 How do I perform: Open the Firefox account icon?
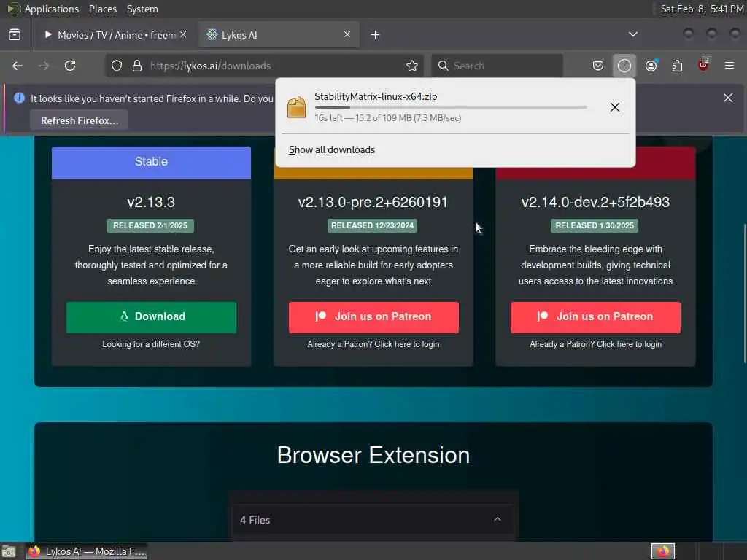click(x=651, y=66)
